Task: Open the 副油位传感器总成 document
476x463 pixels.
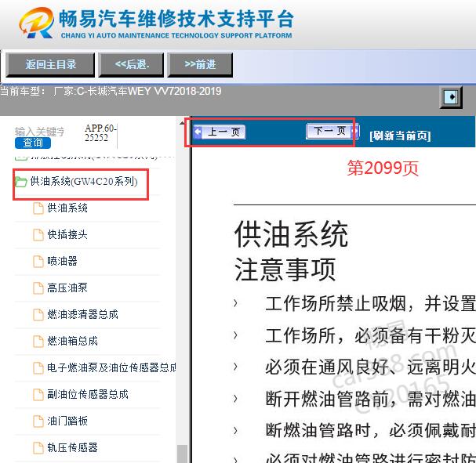Action: click(88, 394)
